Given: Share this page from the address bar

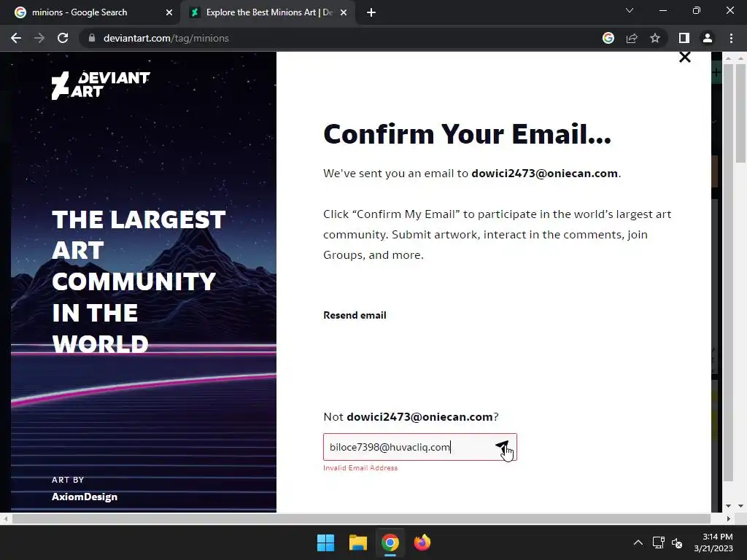Looking at the screenshot, I should tap(632, 38).
